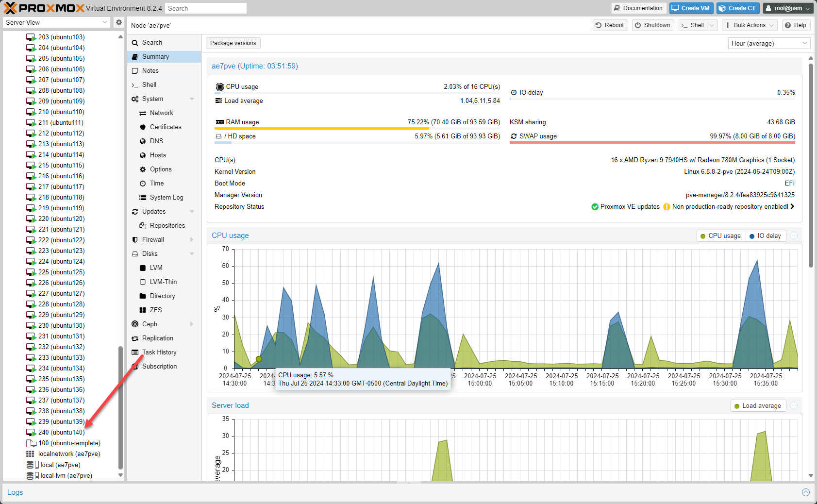The height and width of the screenshot is (504, 817).
Task: Click the SWAP usage progress bar
Action: tap(652, 143)
